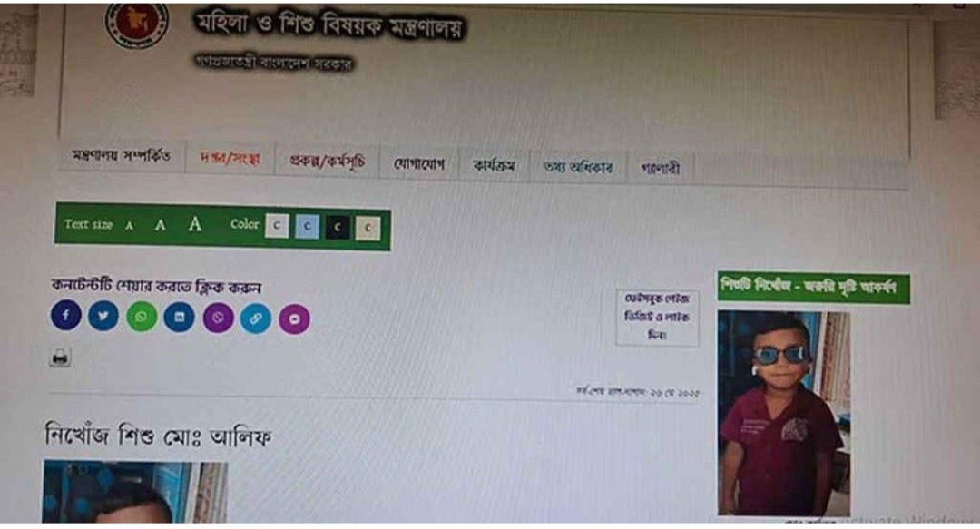Choose the white color scheme swatch

tap(277, 226)
